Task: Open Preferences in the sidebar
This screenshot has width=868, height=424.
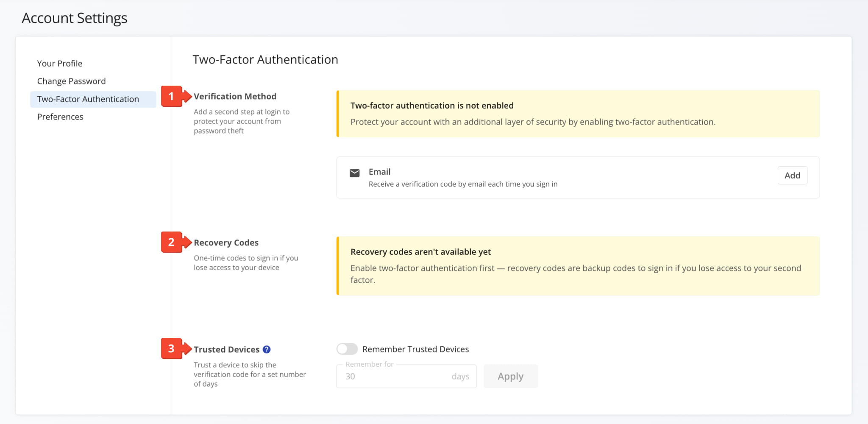Action: (x=60, y=117)
